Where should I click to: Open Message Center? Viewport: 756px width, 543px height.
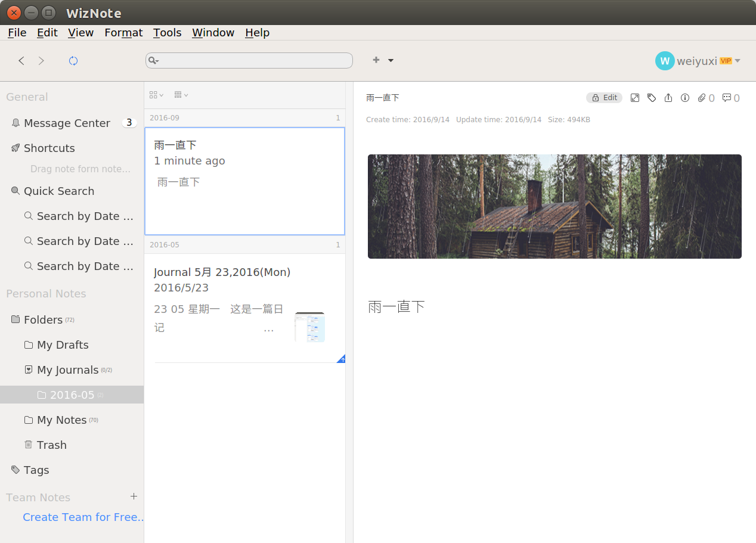[67, 123]
